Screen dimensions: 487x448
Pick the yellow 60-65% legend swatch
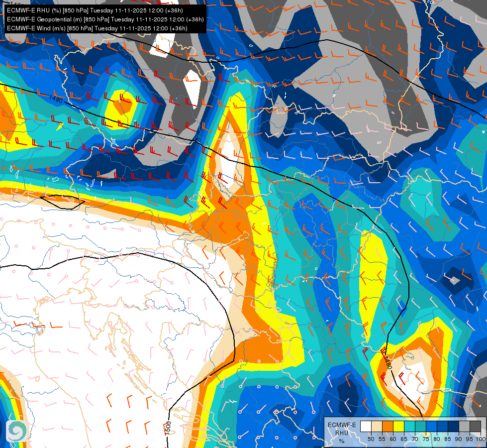click(x=399, y=426)
